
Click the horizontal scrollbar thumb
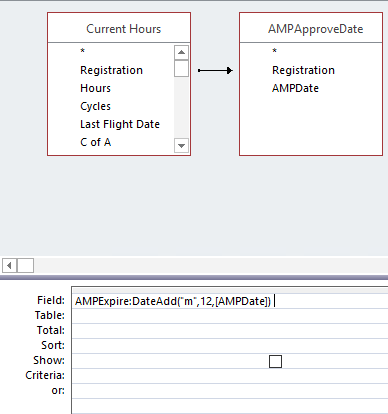pos(25,266)
